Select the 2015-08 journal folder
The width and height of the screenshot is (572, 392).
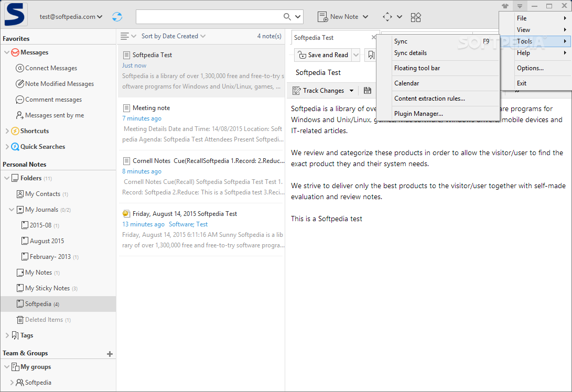(x=40, y=225)
